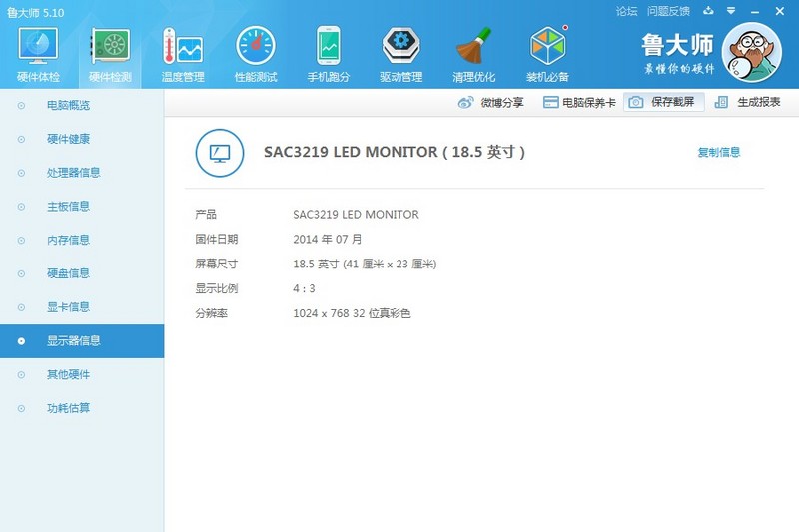
Task: Open 手机跑分 phone benchmark icon
Action: 329,46
